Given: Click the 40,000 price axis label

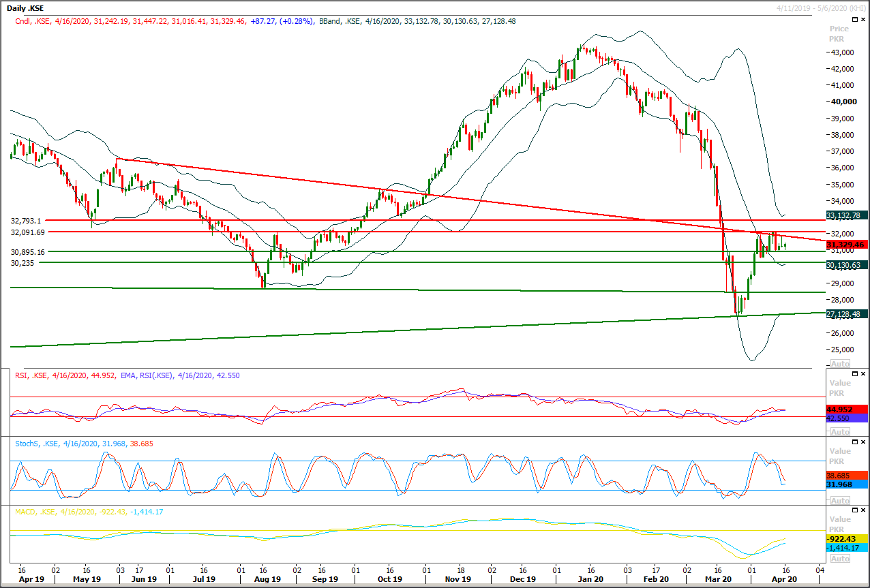Looking at the screenshot, I should point(843,102).
